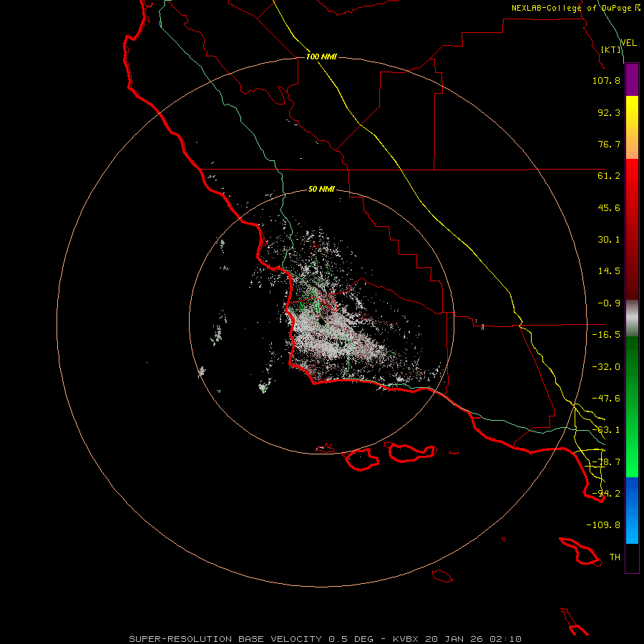Select the -0.9 legend value
The width and height of the screenshot is (644, 644).
[609, 303]
